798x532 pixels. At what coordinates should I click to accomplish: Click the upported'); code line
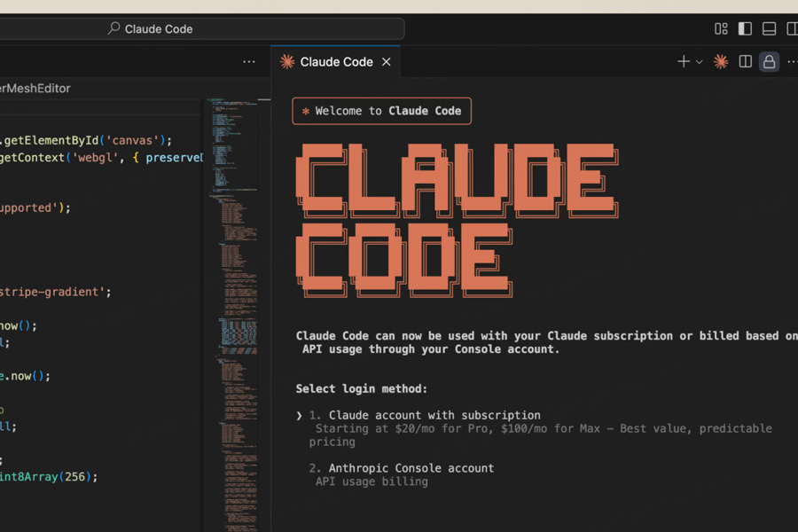pyautogui.click(x=35, y=208)
